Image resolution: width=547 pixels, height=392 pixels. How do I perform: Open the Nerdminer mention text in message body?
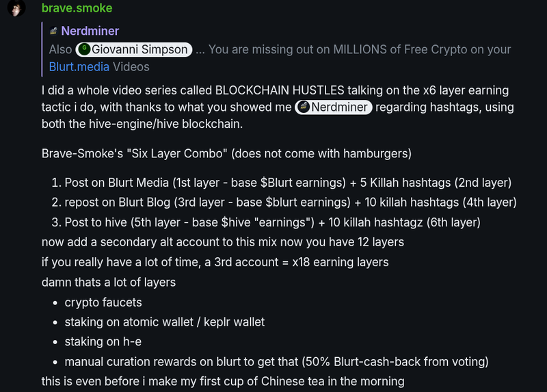click(x=339, y=107)
